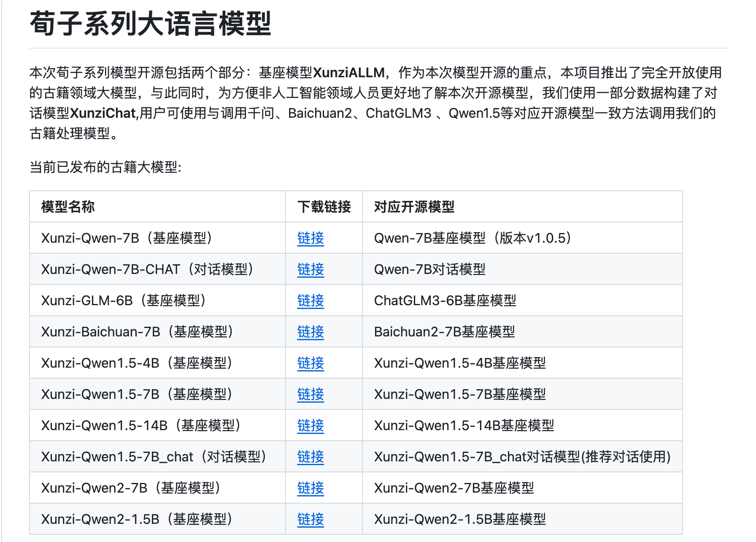Image resolution: width=756 pixels, height=542 pixels.
Task: Open the Xunzi-Qwen2-7B download link
Action: (310, 488)
